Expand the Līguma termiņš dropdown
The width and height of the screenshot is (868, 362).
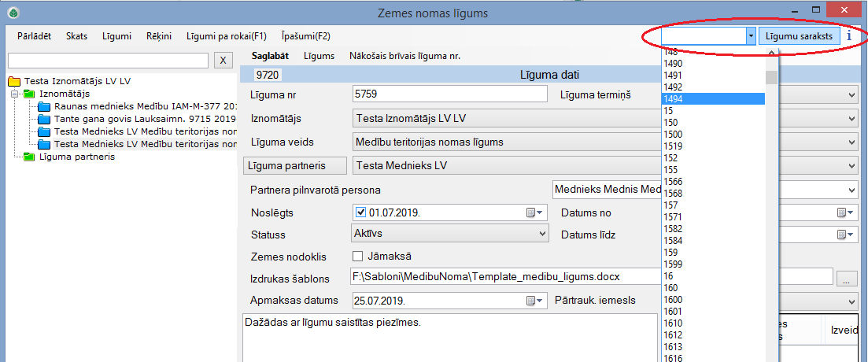[852, 95]
